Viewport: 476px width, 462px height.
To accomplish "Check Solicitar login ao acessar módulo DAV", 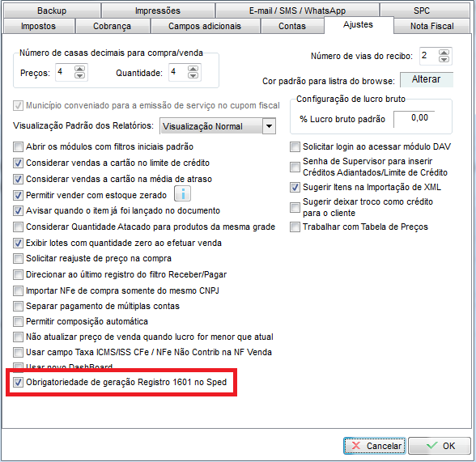I will [295, 146].
